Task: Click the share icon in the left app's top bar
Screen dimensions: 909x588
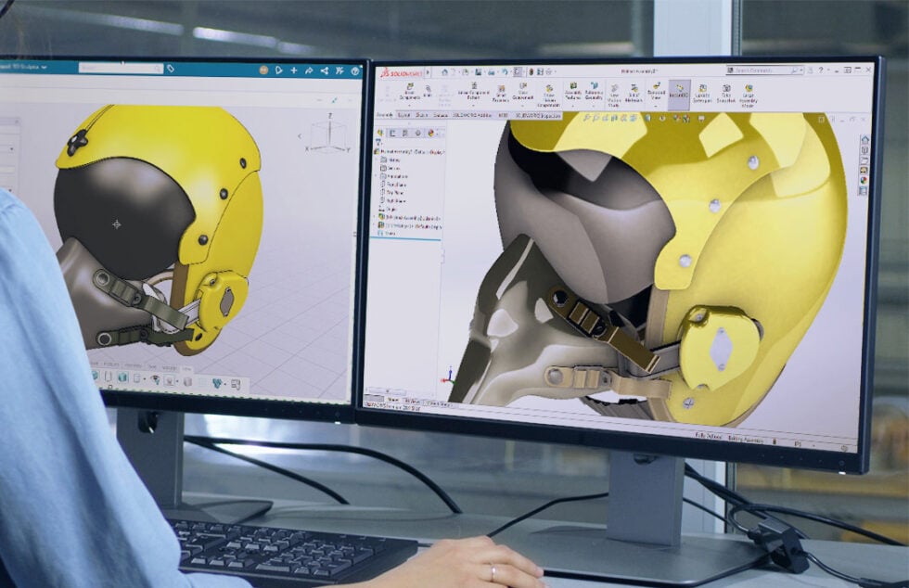Action: coord(322,70)
